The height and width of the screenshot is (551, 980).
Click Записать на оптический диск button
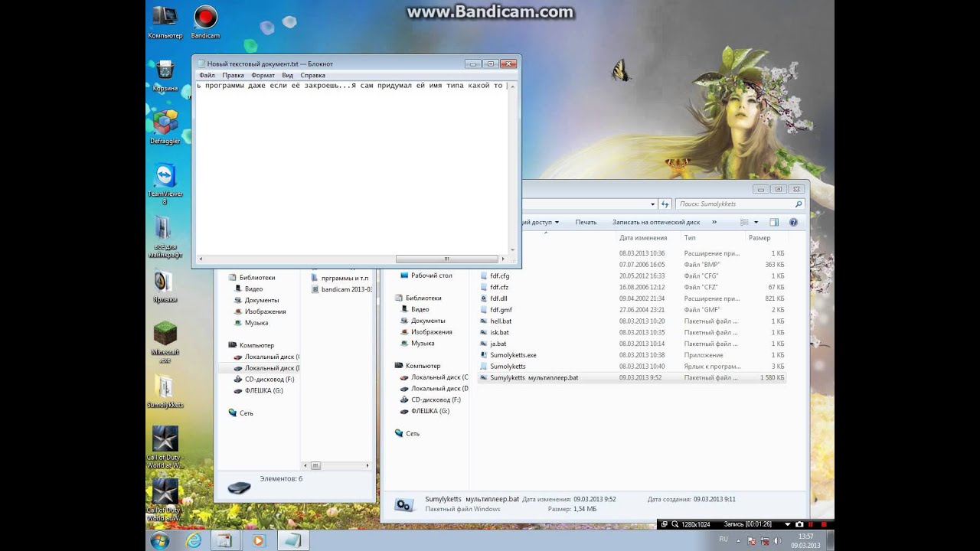(656, 222)
